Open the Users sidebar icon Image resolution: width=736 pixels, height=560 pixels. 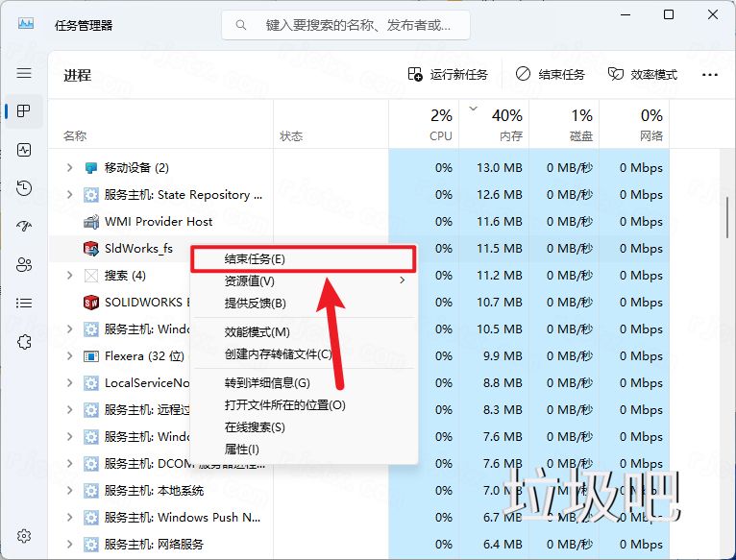tap(24, 265)
